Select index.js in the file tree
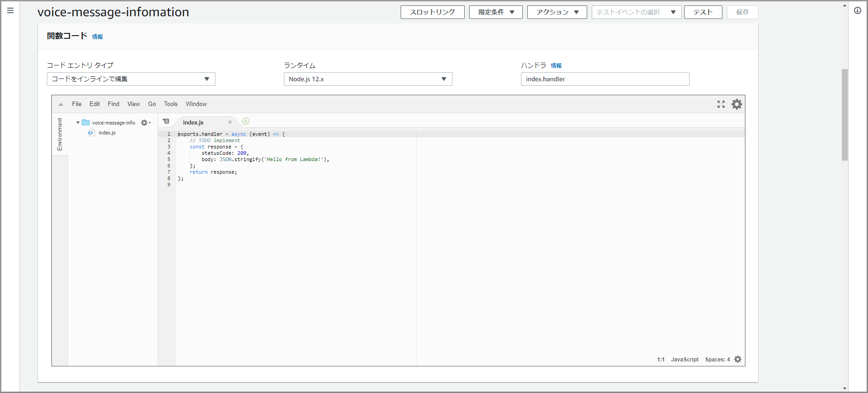868x393 pixels. pos(107,133)
